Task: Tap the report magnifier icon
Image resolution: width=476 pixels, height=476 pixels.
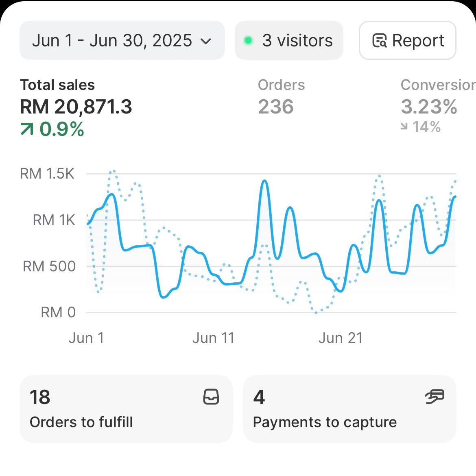Action: point(380,41)
